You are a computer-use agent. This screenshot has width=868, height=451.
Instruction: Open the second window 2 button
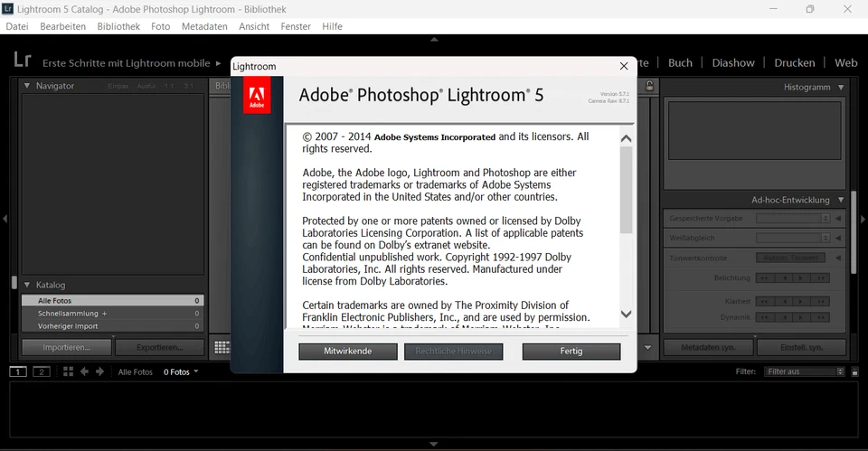[42, 371]
